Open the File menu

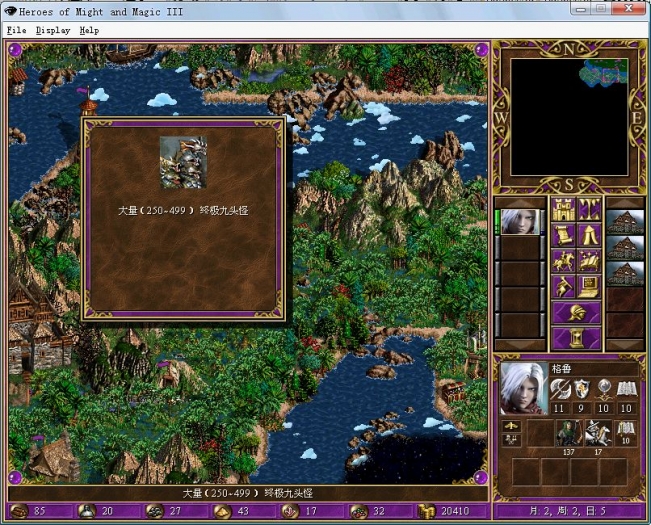tap(16, 30)
